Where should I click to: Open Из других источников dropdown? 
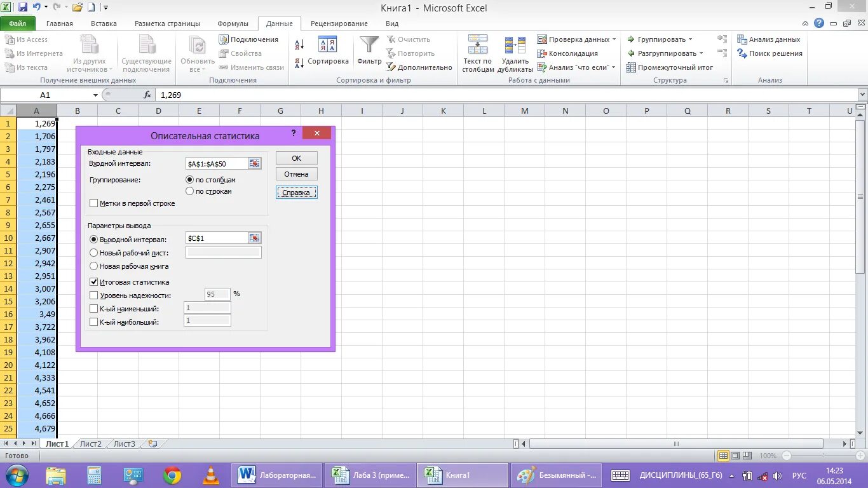tap(111, 70)
